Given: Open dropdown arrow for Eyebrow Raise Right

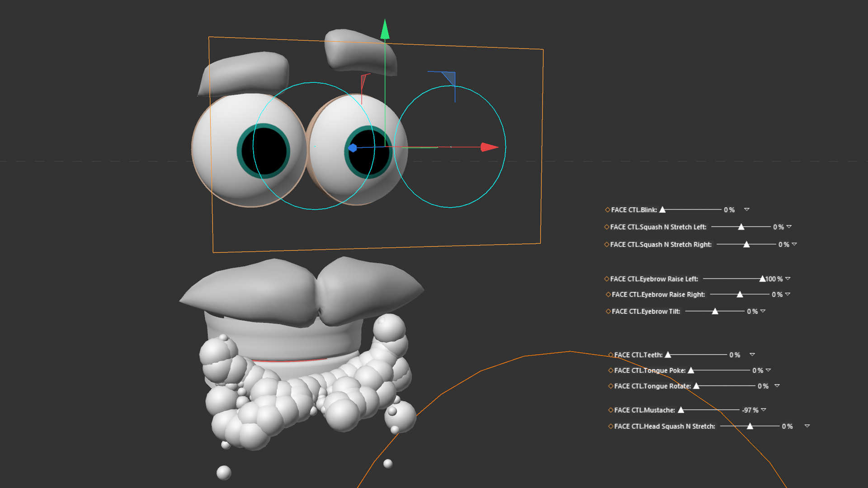Looking at the screenshot, I should coord(788,294).
